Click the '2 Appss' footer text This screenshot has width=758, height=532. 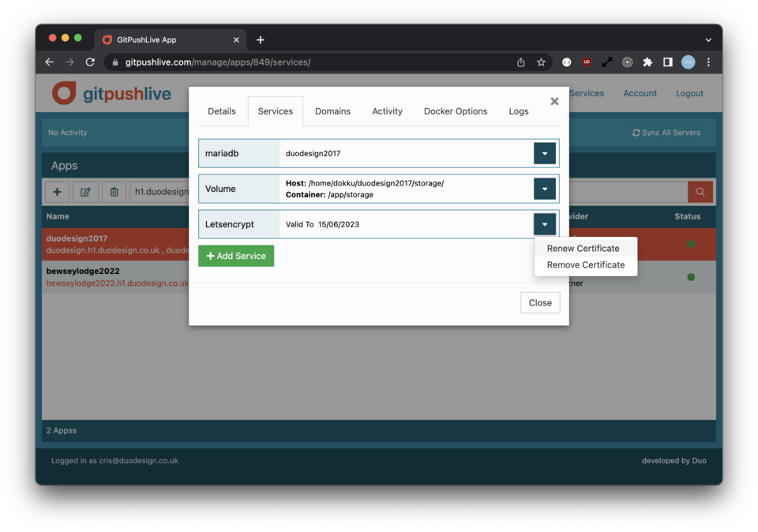click(62, 430)
